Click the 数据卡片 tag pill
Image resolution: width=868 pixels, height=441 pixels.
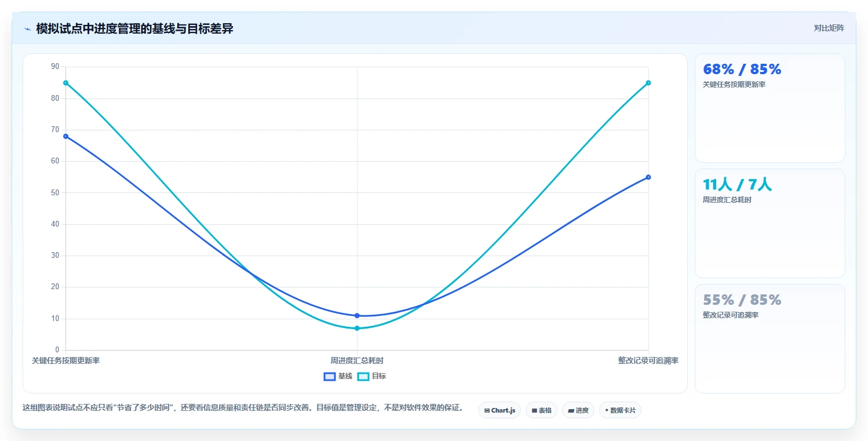click(620, 410)
